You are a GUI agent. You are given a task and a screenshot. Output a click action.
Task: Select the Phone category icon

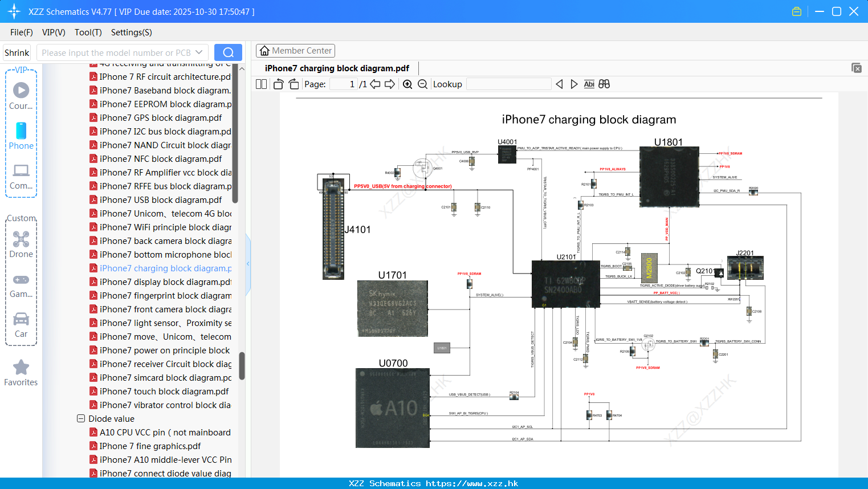coord(21,136)
